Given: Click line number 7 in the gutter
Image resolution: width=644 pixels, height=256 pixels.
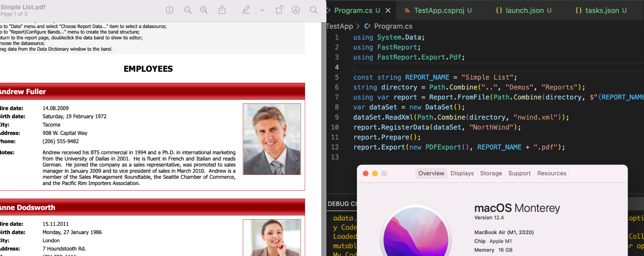Looking at the screenshot, I should click(x=337, y=97).
